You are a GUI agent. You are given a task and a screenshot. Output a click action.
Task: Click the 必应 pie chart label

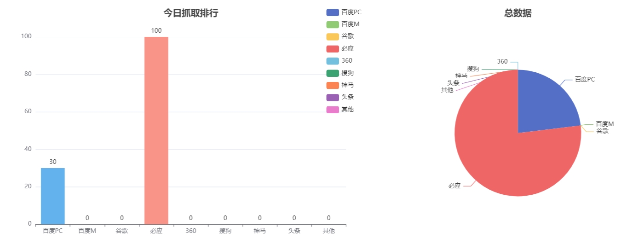454,186
